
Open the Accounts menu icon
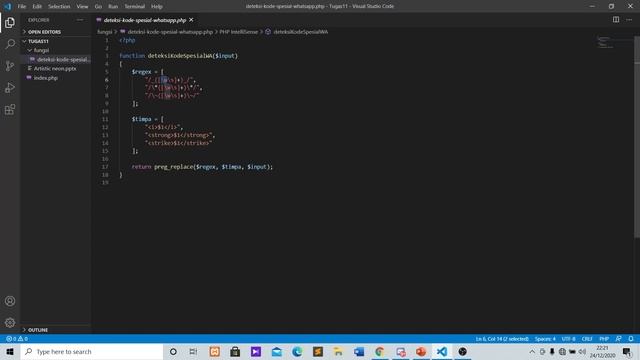[10, 301]
